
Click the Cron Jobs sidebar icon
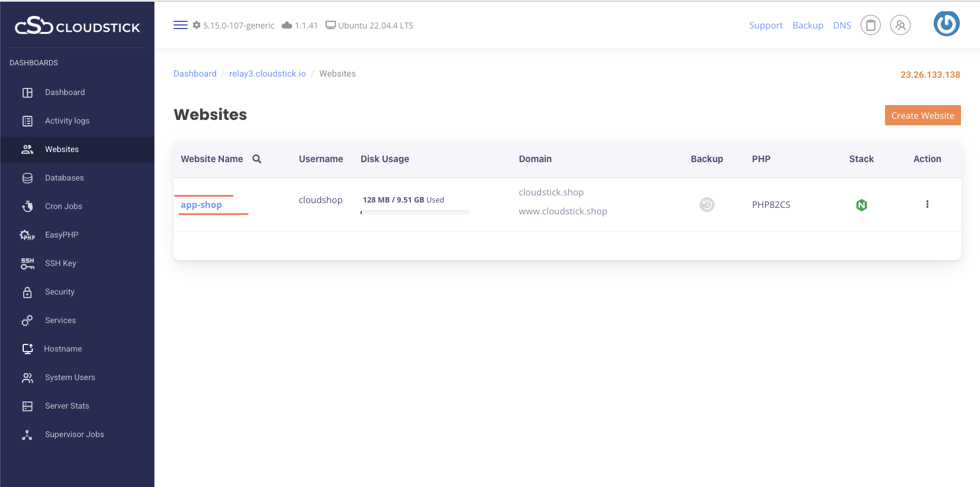[x=27, y=207]
